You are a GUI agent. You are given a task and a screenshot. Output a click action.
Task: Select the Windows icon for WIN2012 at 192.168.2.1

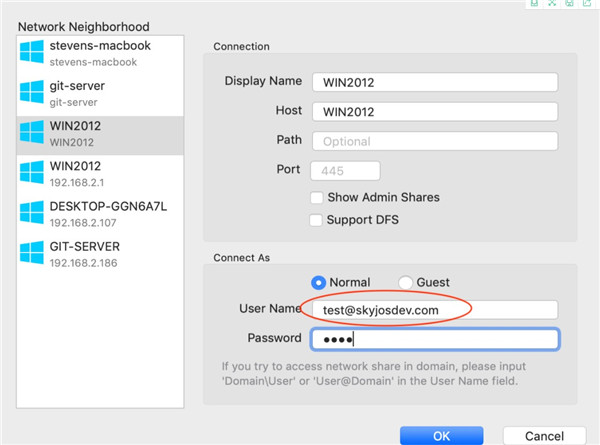point(33,172)
